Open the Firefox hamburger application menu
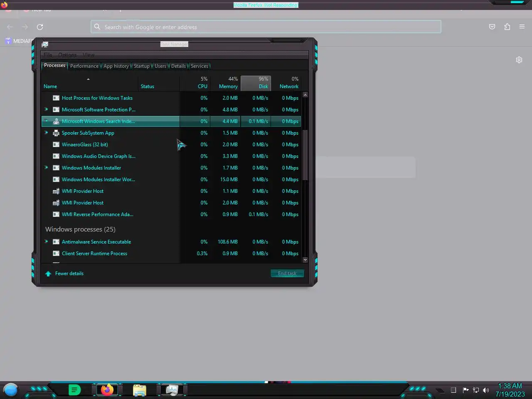This screenshot has height=399, width=532. click(x=522, y=27)
